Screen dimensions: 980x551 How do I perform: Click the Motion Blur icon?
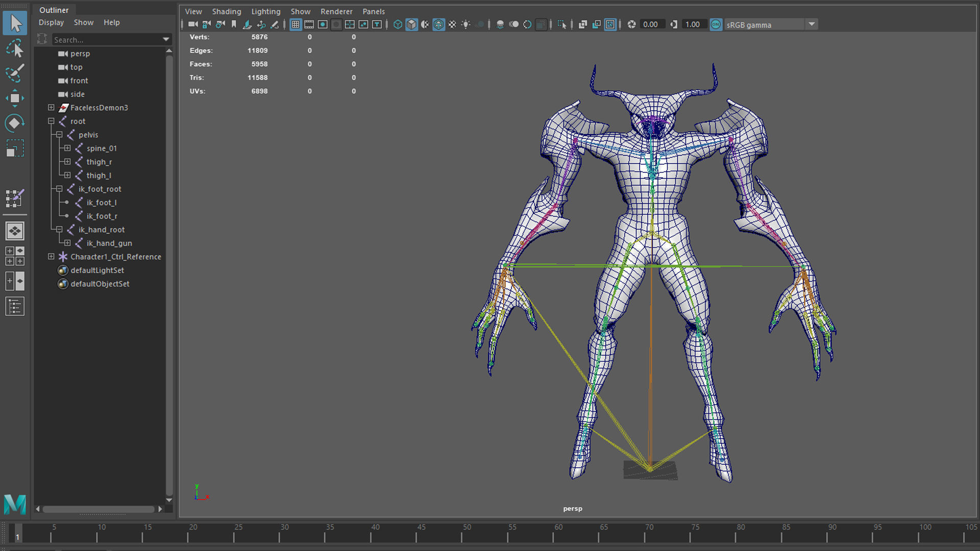pyautogui.click(x=513, y=24)
